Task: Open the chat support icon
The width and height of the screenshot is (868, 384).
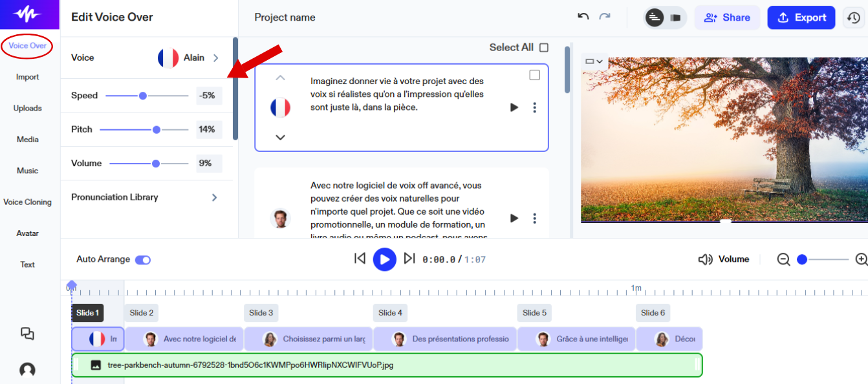Action: tap(27, 334)
